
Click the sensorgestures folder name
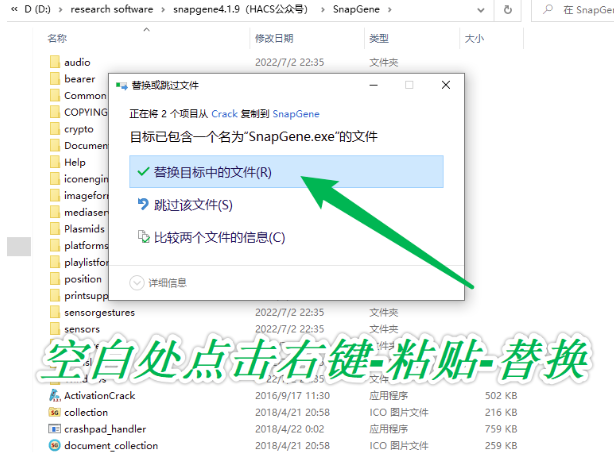(x=99, y=312)
